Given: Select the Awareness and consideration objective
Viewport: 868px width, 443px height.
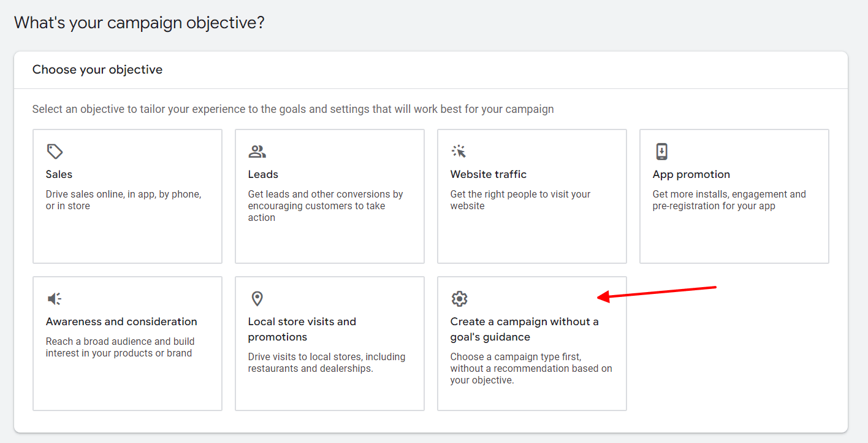Looking at the screenshot, I should (127, 343).
